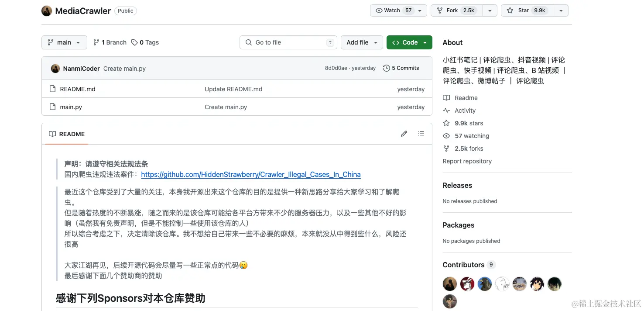644x311 pixels.
Task: Open the fifth contributor avatar
Action: click(520, 284)
